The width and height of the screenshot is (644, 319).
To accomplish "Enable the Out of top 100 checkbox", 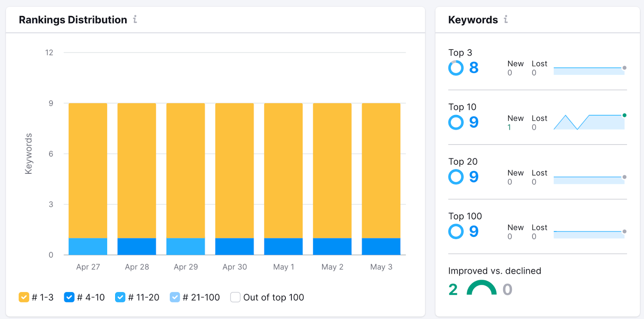I will point(235,297).
